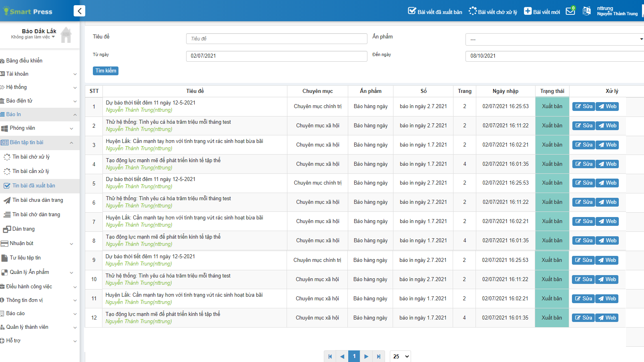The image size is (644, 362).
Task: Click Web button for row 1
Action: coord(607,107)
